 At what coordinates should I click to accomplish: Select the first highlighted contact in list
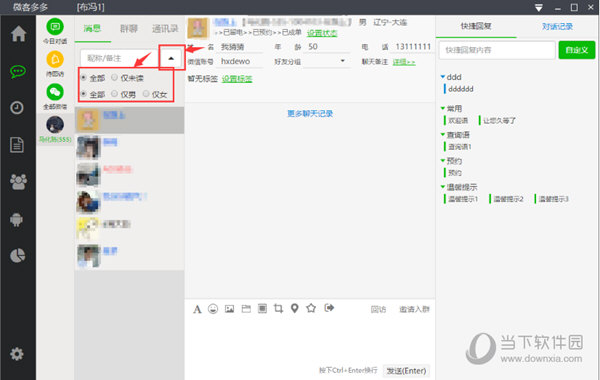pyautogui.click(x=129, y=120)
